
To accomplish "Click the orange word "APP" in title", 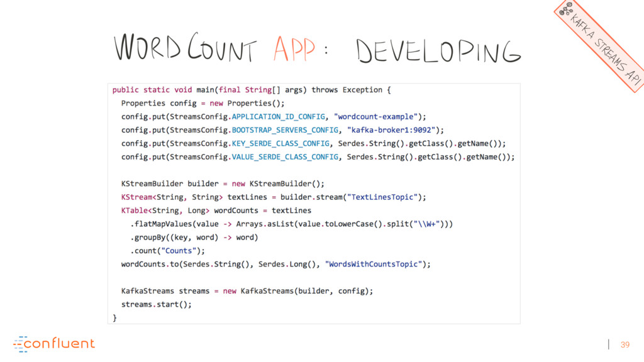I will coord(294,48).
